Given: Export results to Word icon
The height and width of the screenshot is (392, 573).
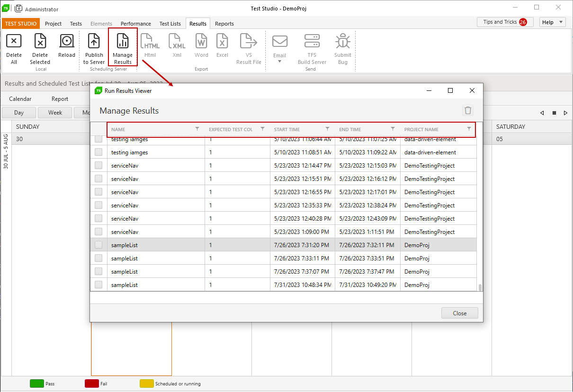Looking at the screenshot, I should pos(201,41).
